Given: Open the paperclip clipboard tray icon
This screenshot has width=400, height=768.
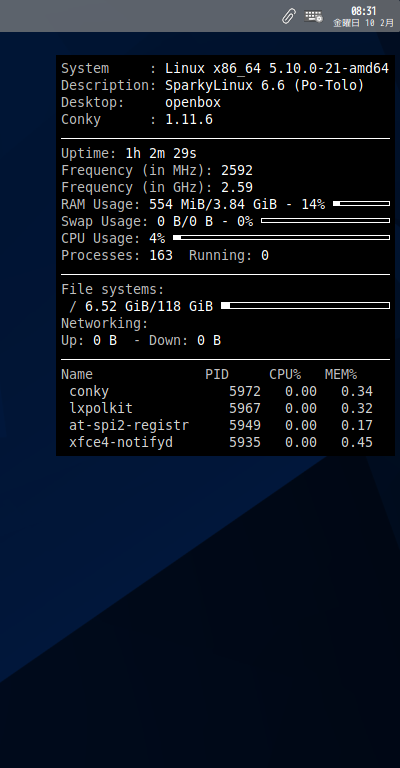Looking at the screenshot, I should [x=288, y=16].
